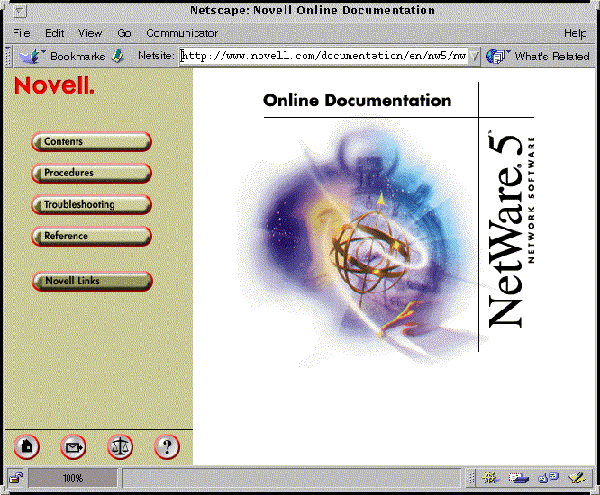Expand the URL history dropdown arrow

coord(474,56)
